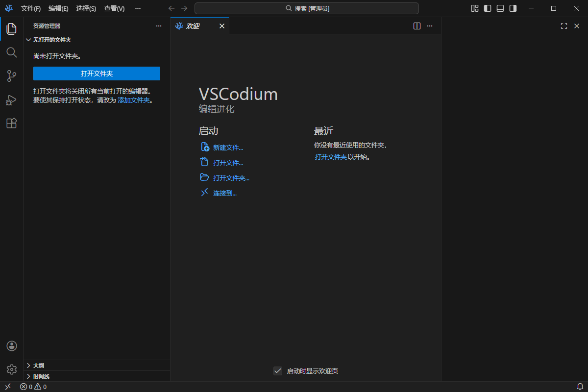Viewport: 588px width, 392px height.
Task: Click the remote connection icon in the status bar
Action: coord(7,387)
